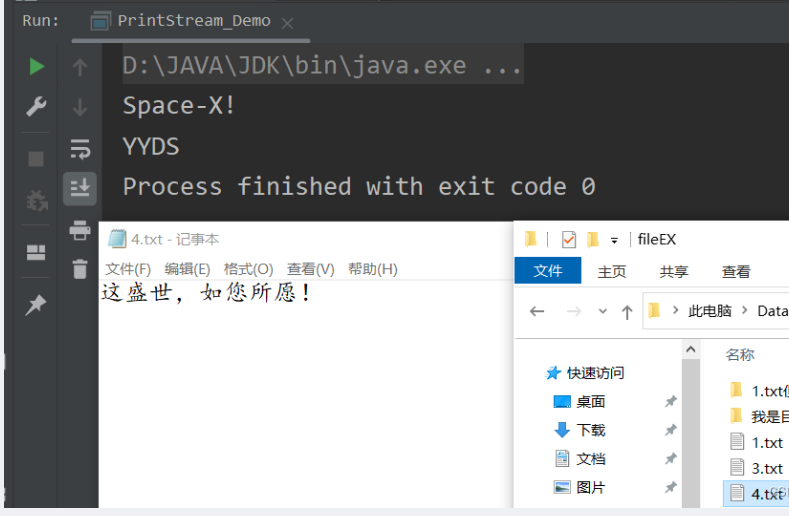Open run configuration wrench settings
This screenshot has height=516, width=789.
click(36, 107)
